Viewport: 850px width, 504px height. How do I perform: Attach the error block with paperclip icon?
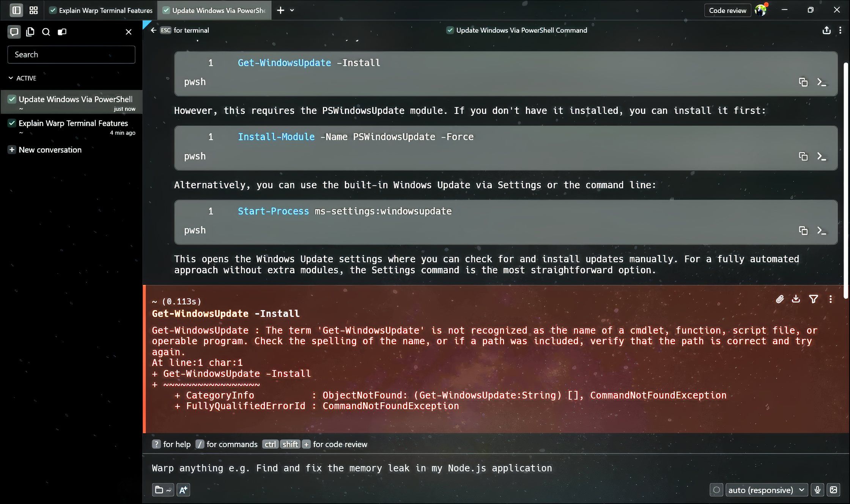click(780, 299)
